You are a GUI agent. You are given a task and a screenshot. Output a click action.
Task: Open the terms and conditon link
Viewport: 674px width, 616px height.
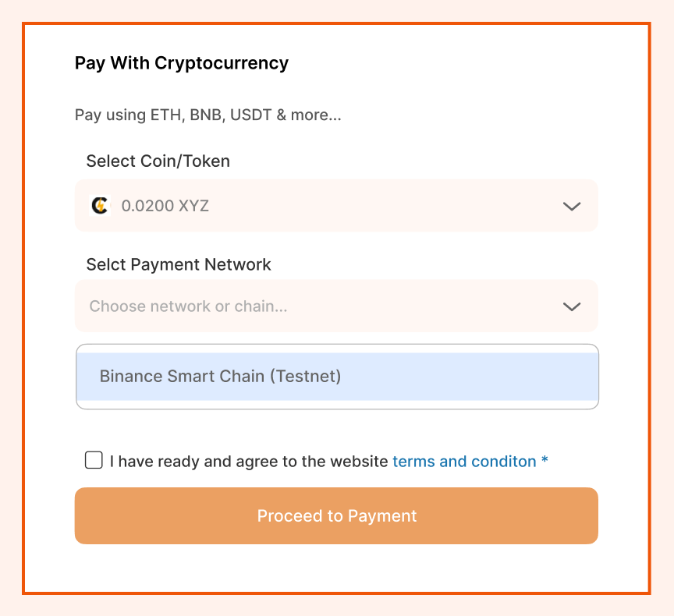pyautogui.click(x=464, y=462)
